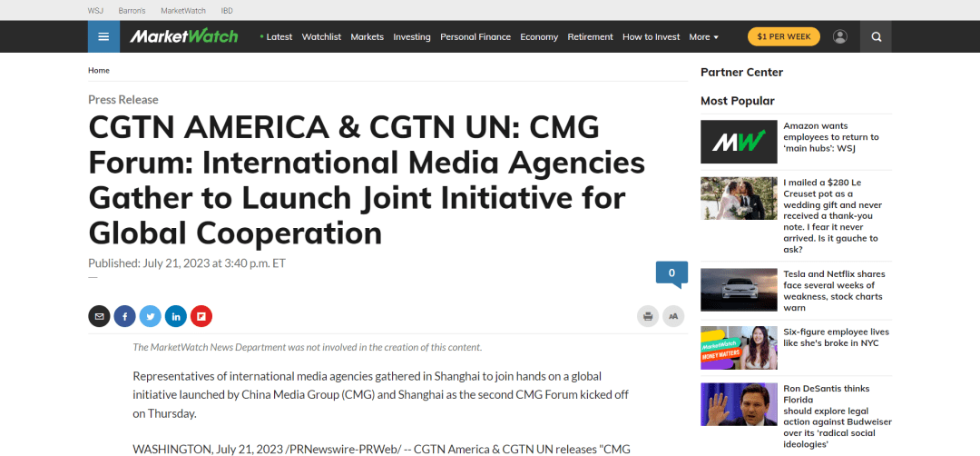The width and height of the screenshot is (980, 456).
Task: Open the Press Release category link
Action: pos(123,99)
